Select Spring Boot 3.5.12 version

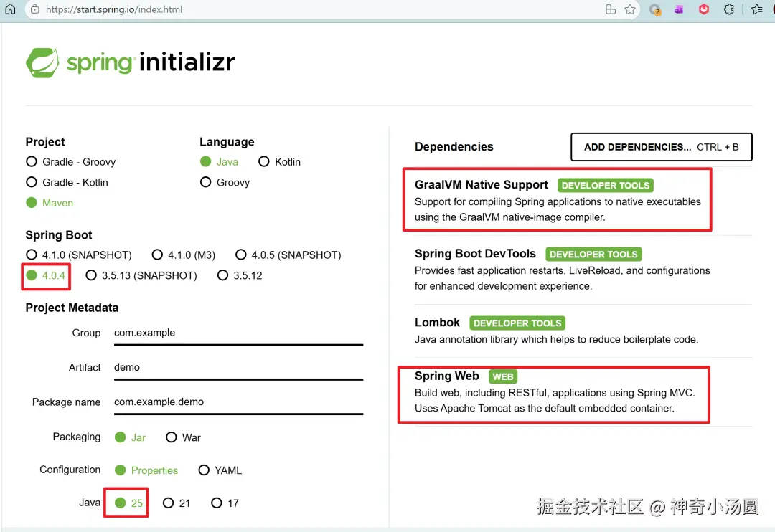(x=240, y=275)
